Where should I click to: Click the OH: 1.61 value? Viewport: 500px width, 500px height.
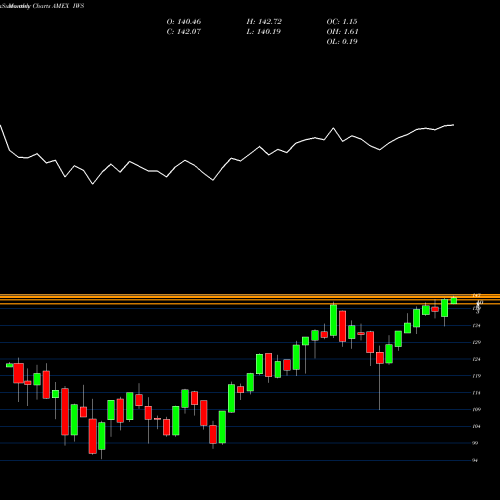coord(342,32)
